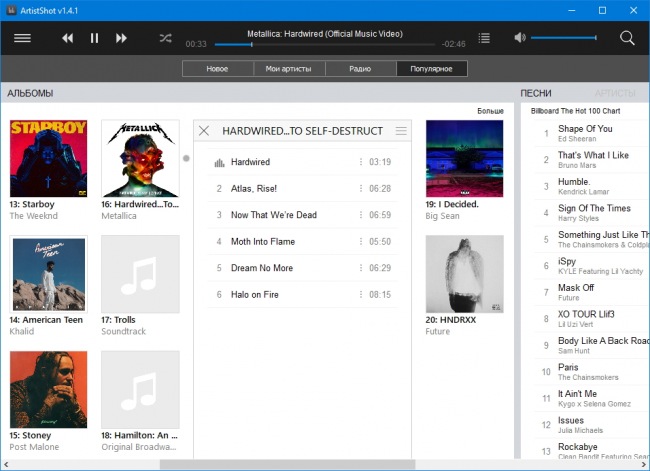Open the АРТИСТЫ tab
Image resolution: width=650 pixels, height=471 pixels.
click(x=615, y=93)
